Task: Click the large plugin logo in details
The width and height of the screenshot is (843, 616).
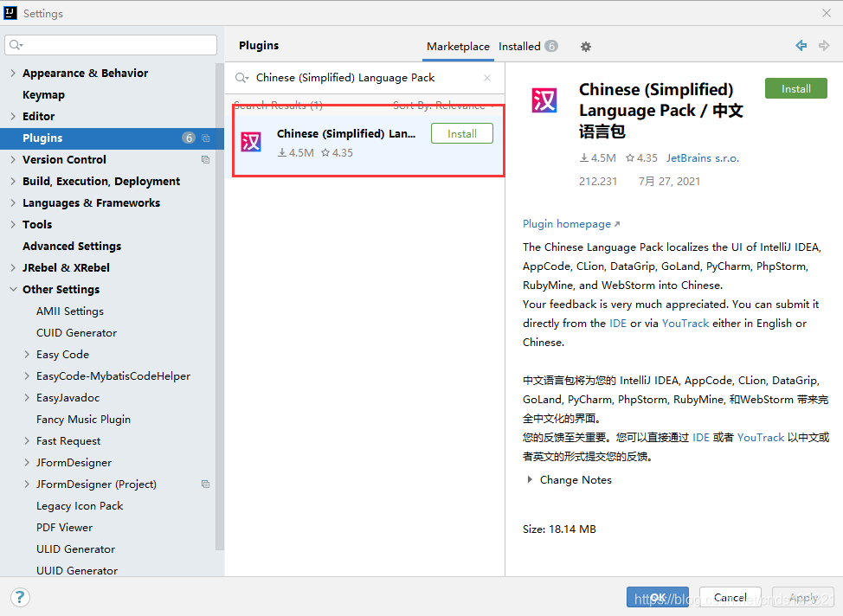Action: (x=544, y=100)
